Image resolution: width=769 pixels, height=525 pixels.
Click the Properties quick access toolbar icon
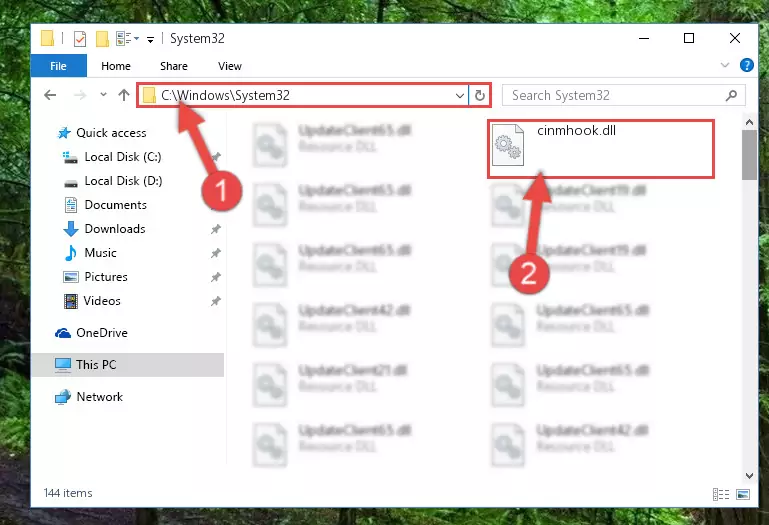(79, 38)
